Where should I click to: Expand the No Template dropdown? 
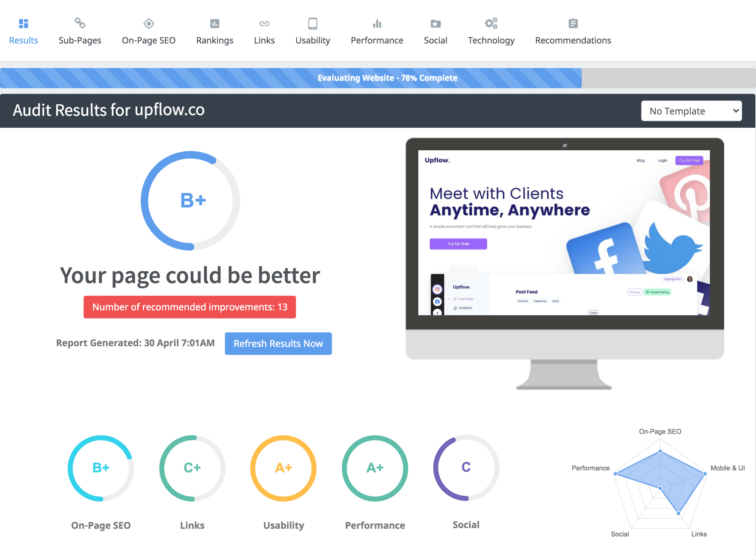[x=691, y=111]
